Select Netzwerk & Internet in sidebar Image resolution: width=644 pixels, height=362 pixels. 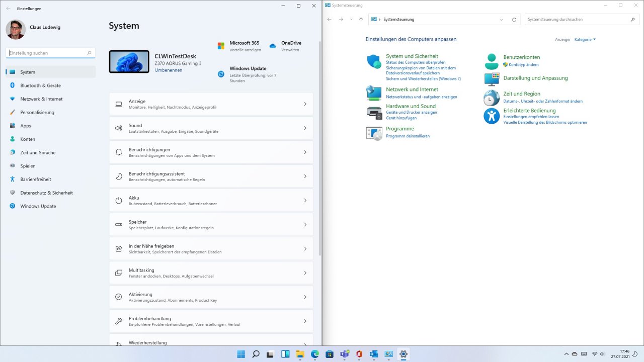50,99
